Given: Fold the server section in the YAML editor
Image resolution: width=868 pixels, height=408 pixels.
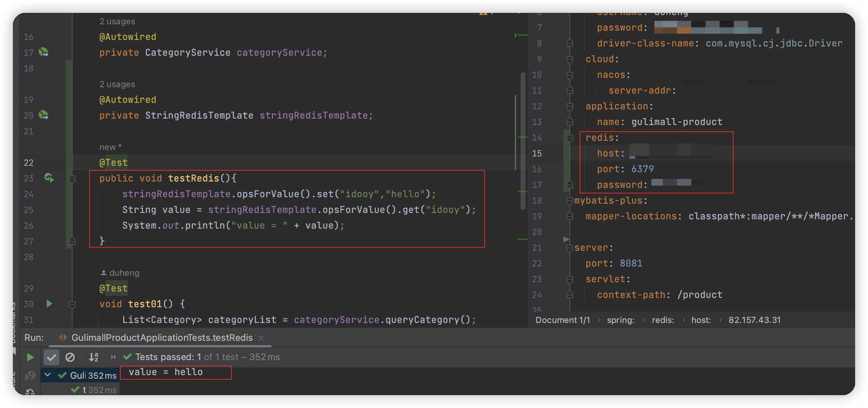Looking at the screenshot, I should 570,248.
